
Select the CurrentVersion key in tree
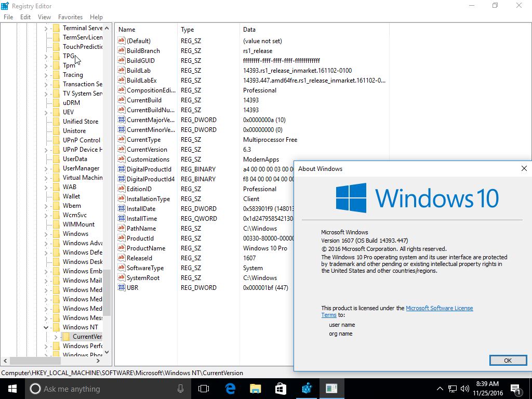87,337
